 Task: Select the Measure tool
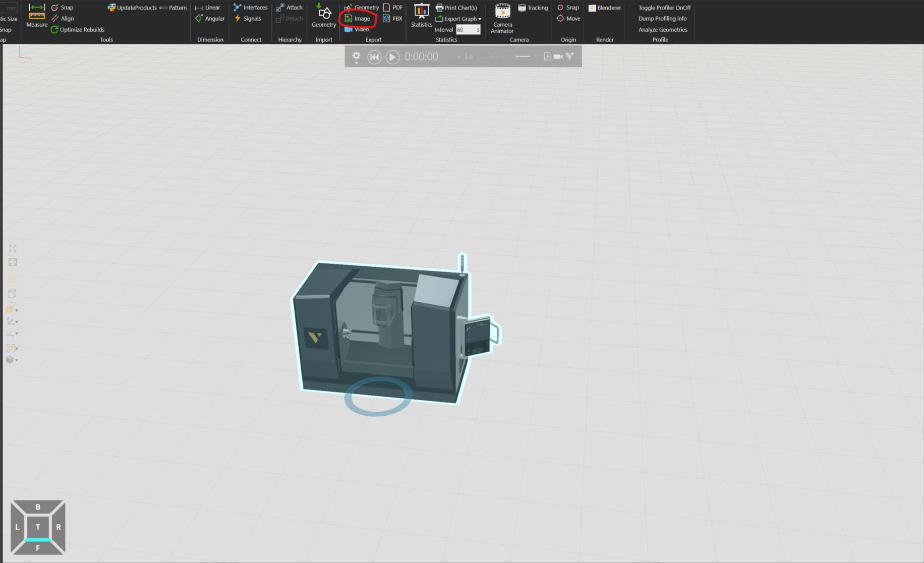[x=36, y=15]
